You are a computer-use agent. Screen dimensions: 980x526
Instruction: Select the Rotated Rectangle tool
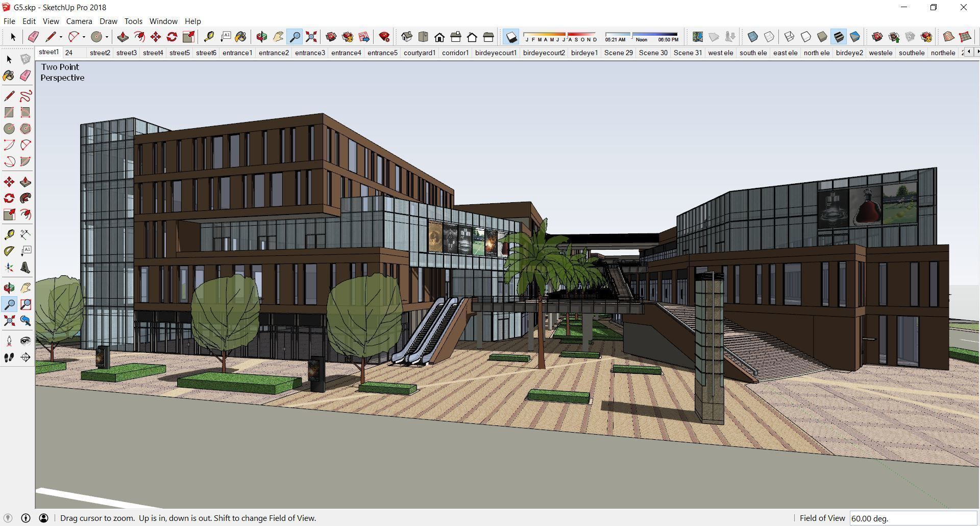tap(25, 112)
